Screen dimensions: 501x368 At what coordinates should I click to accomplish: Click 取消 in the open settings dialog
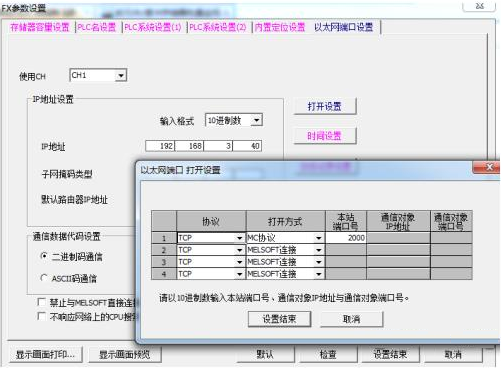pos(352,319)
